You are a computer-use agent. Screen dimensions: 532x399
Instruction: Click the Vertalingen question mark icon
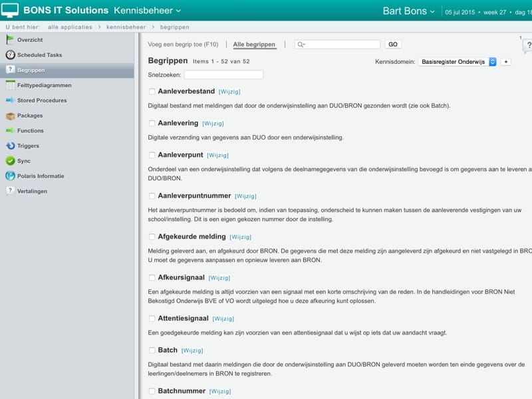(x=10, y=191)
